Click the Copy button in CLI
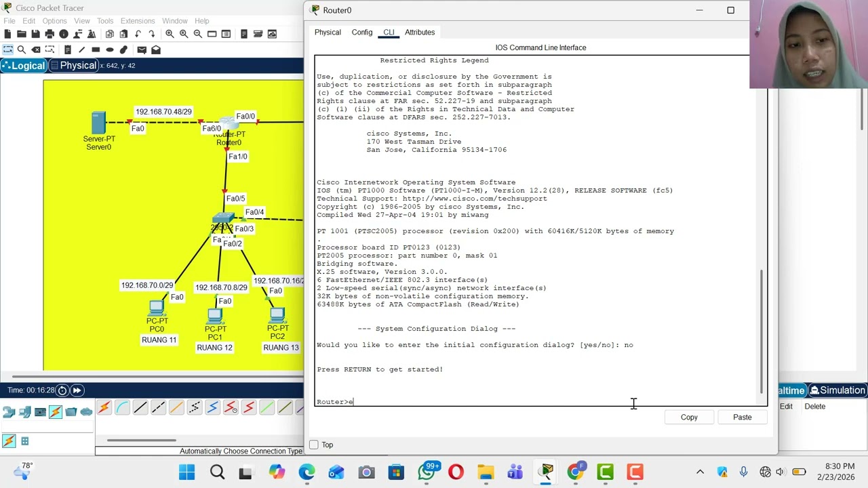Image resolution: width=868 pixels, height=488 pixels. (689, 418)
